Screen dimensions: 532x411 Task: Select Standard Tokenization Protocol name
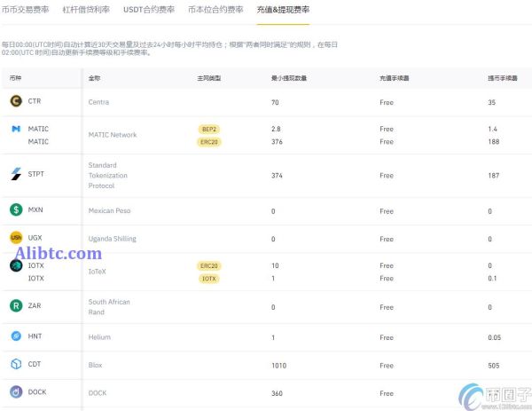(x=108, y=175)
